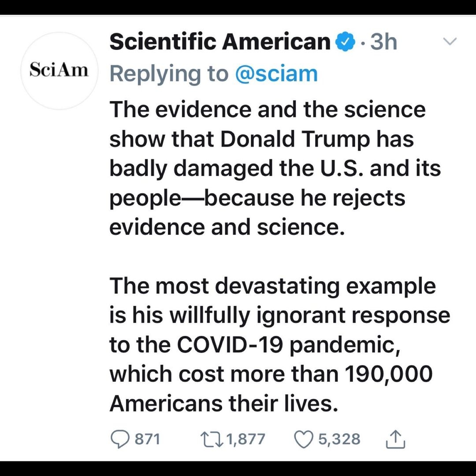This screenshot has height=476, width=476.
Task: Click the phrase "evidence and science."
Action: (x=227, y=227)
